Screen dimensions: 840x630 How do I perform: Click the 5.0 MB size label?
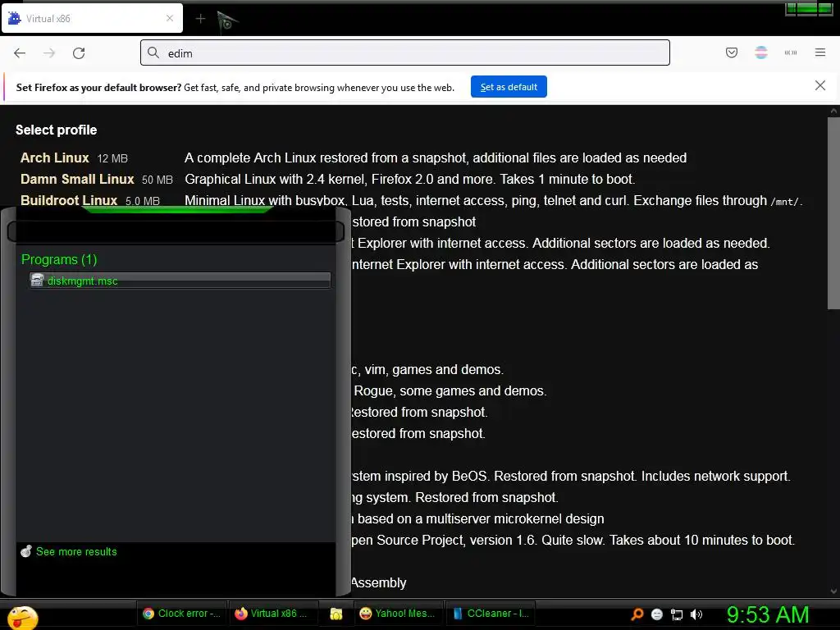click(x=143, y=201)
